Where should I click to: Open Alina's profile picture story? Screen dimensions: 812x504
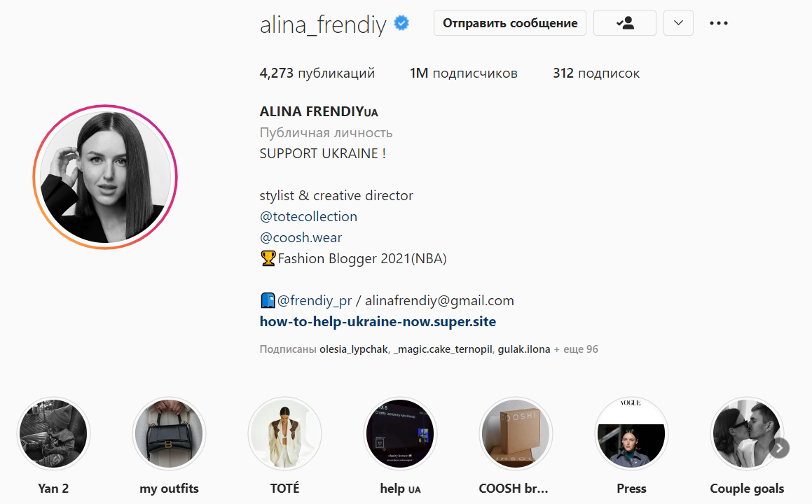click(x=105, y=177)
